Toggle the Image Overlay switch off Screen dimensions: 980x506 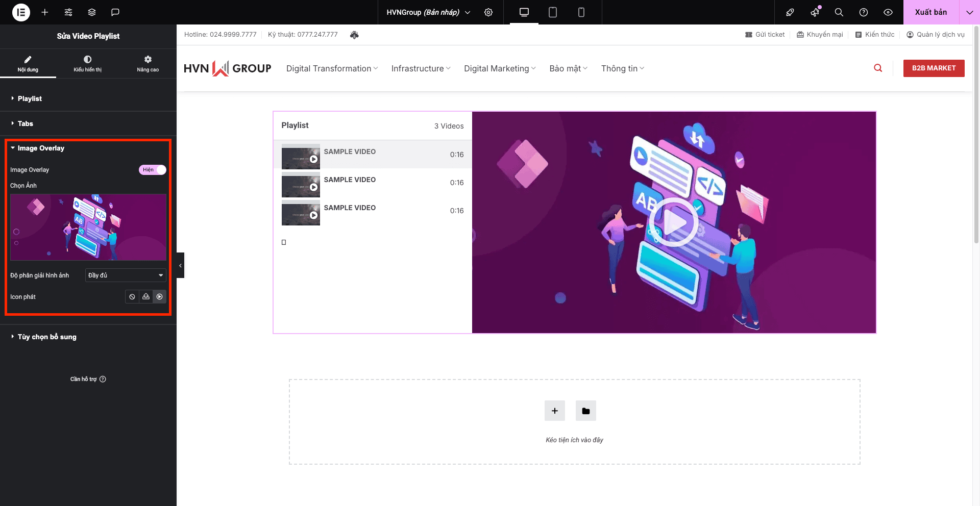pyautogui.click(x=152, y=170)
